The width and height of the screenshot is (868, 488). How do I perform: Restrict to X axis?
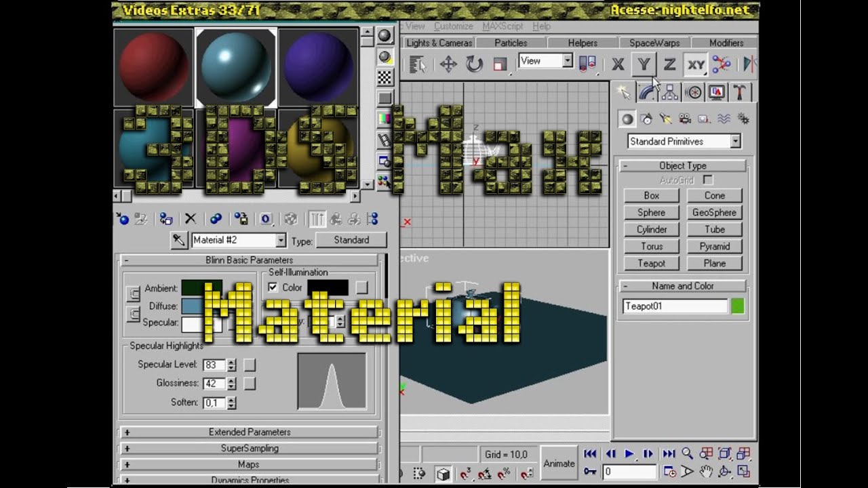coord(618,64)
